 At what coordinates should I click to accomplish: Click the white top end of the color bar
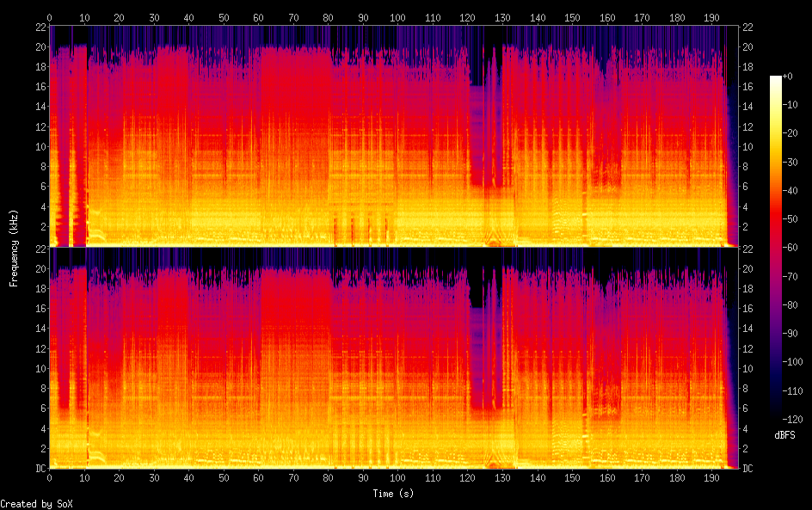776,79
